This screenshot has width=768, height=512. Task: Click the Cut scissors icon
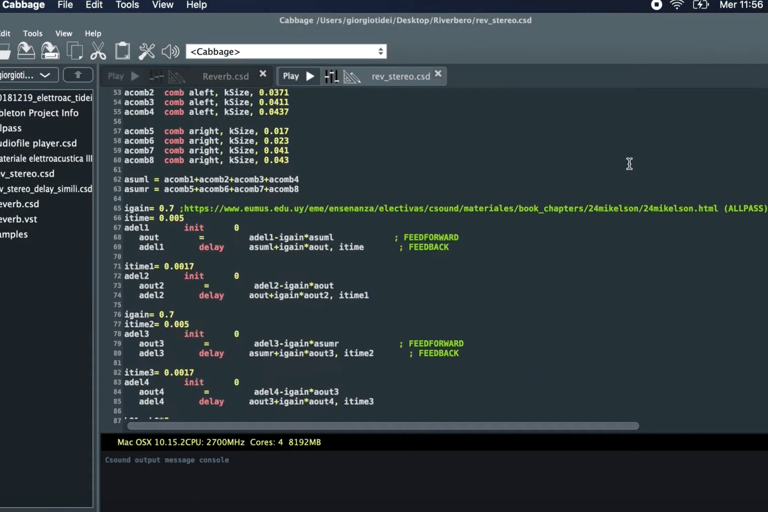tap(98, 51)
